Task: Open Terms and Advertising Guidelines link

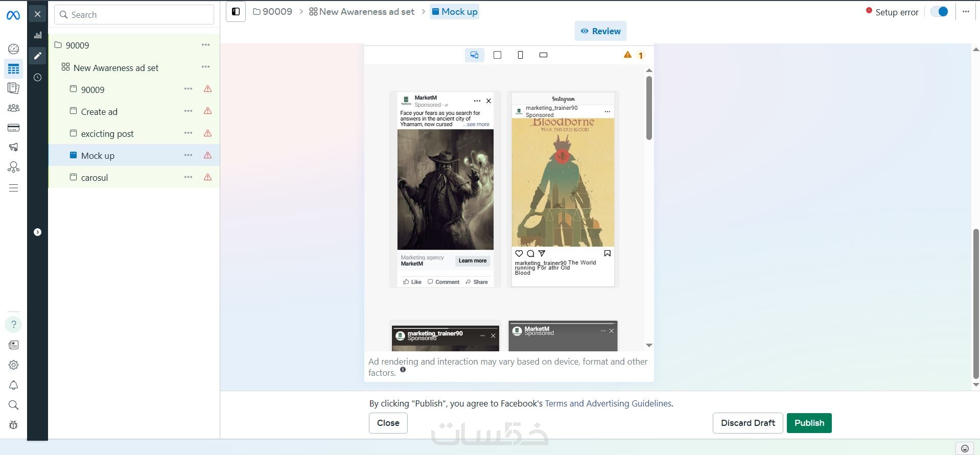Action: coord(608,403)
